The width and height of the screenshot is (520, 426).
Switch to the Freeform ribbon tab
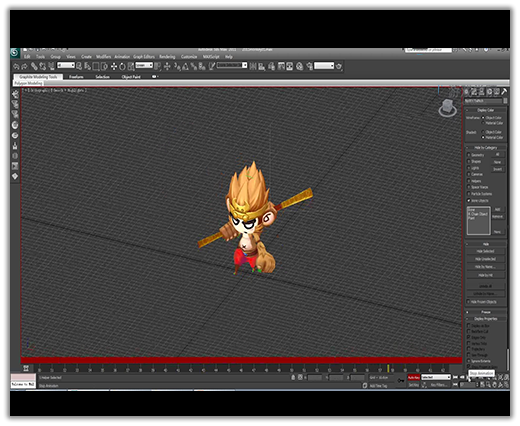76,77
